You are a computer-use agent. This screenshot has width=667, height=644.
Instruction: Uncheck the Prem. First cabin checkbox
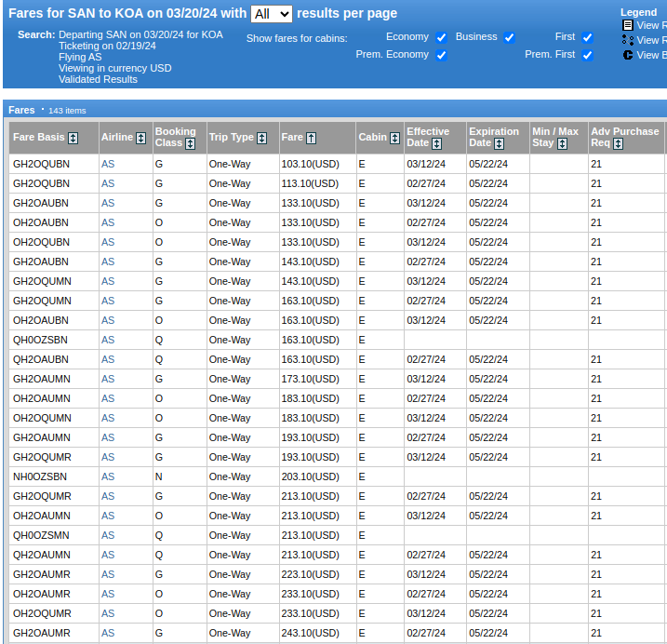pyautogui.click(x=587, y=55)
